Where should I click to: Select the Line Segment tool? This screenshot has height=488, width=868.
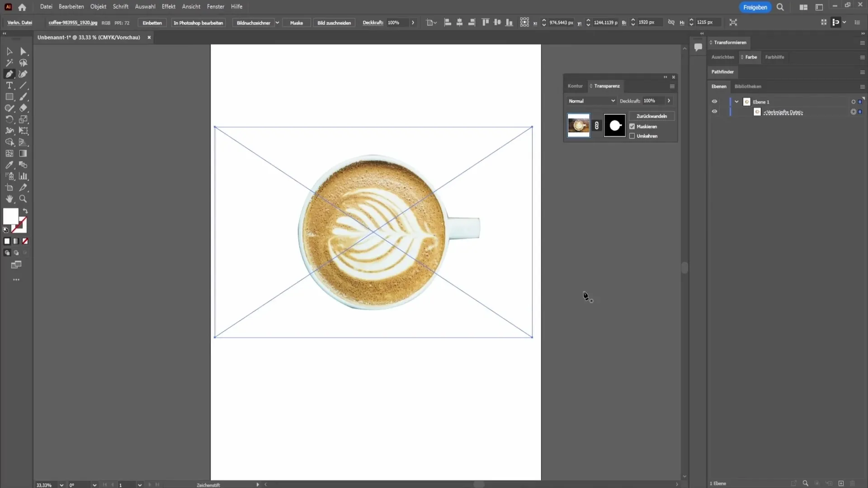point(24,85)
